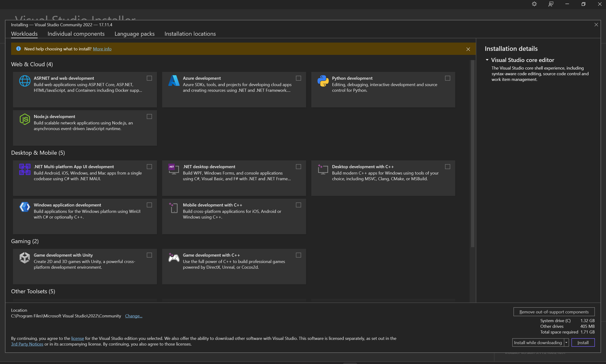Click the Node.js hexagon icon
The width and height of the screenshot is (606, 364).
25,119
